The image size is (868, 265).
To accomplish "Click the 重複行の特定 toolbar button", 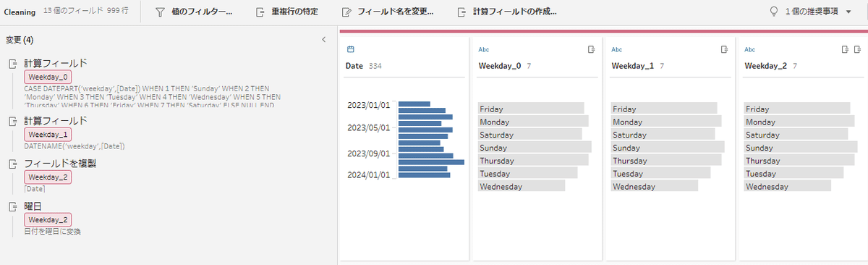I will pos(286,12).
